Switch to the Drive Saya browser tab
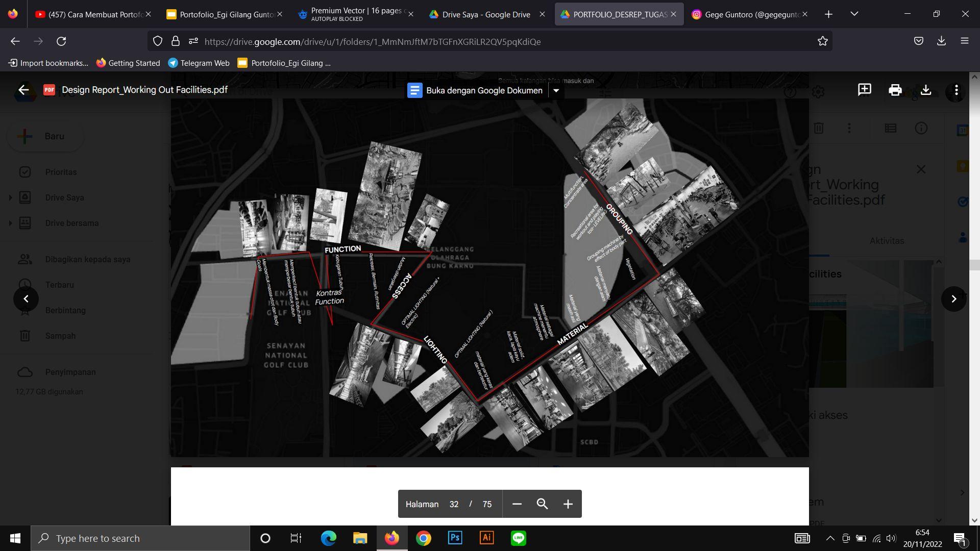This screenshot has height=551, width=980. (x=485, y=14)
